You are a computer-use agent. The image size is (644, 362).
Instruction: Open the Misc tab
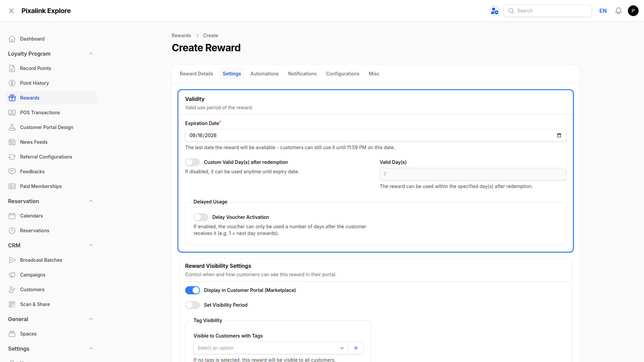click(374, 74)
